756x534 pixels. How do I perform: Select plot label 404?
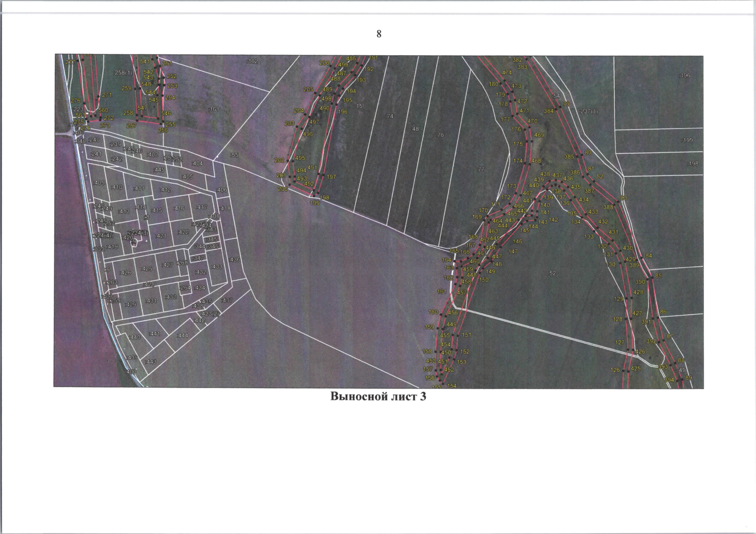(x=197, y=163)
